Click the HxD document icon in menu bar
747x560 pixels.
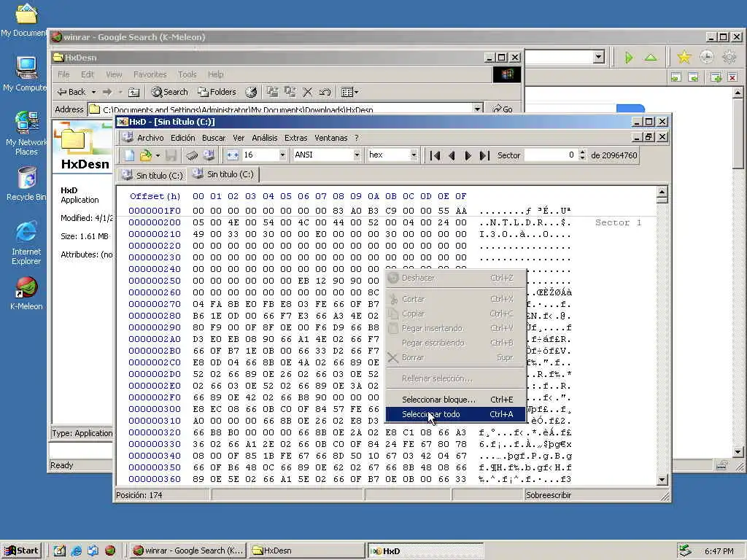(127, 138)
